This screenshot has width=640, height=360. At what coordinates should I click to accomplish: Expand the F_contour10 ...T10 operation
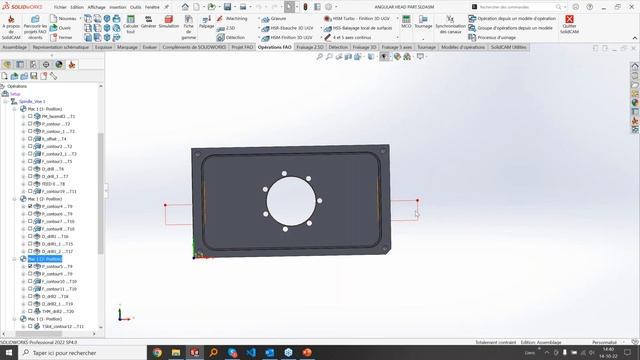pyautogui.click(x=23, y=282)
